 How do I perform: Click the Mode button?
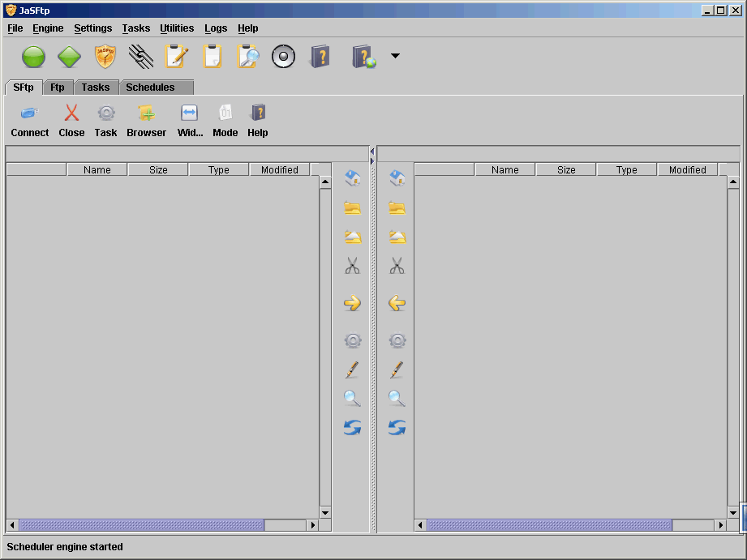coord(225,122)
